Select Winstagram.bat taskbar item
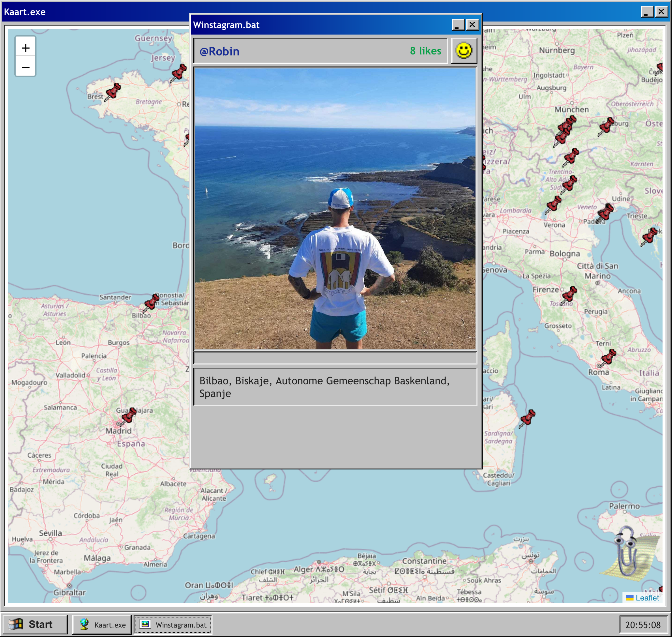The image size is (672, 637). (173, 624)
